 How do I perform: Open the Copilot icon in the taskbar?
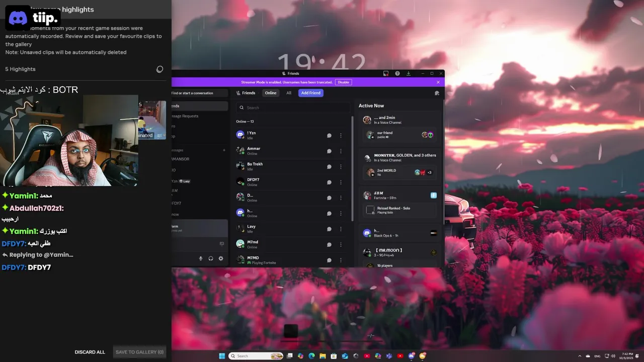tap(300, 356)
